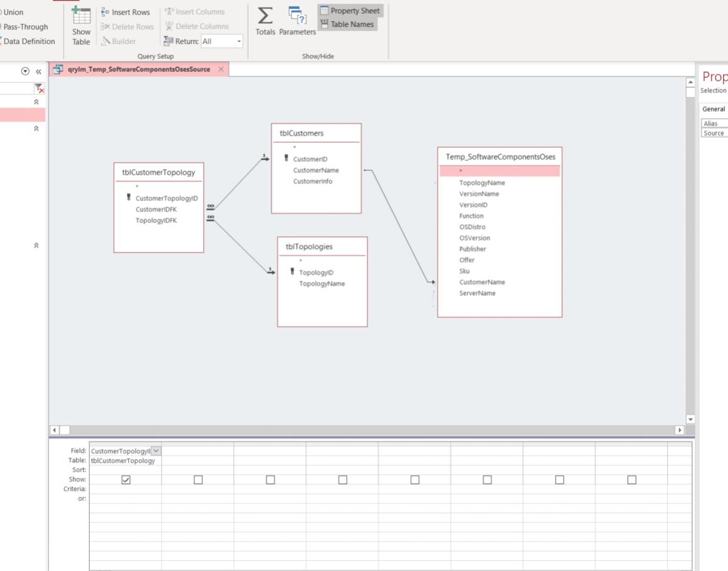Screen dimensions: 728x571
Task: Click the Delete Rows button
Action: [x=128, y=27]
